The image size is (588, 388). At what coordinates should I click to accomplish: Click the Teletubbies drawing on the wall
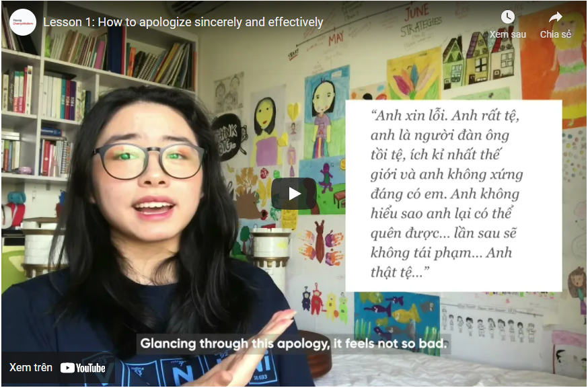coord(325,303)
